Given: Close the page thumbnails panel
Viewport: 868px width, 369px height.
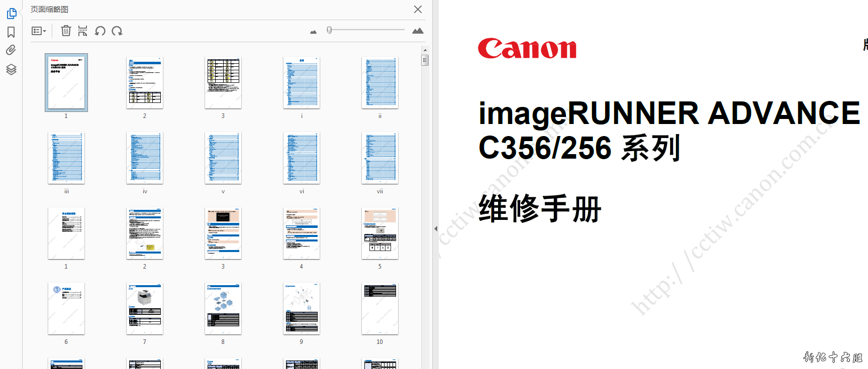Looking at the screenshot, I should (418, 10).
